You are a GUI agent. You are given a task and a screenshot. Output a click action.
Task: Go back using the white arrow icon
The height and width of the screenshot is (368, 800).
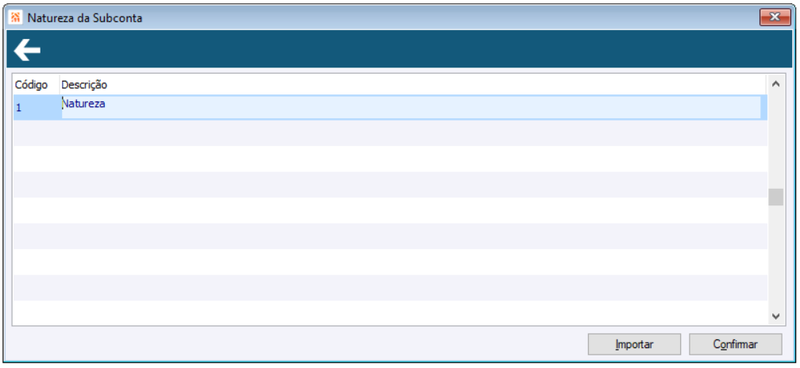click(27, 50)
